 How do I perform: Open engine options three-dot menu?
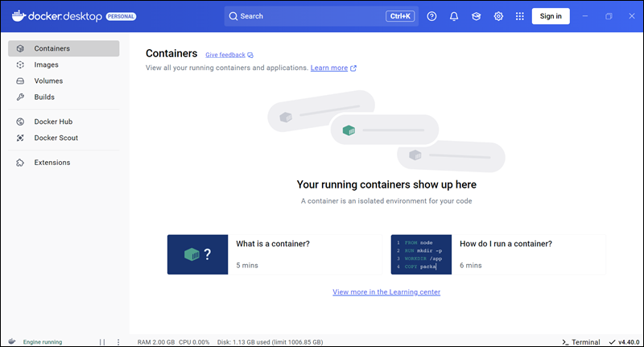(118, 341)
